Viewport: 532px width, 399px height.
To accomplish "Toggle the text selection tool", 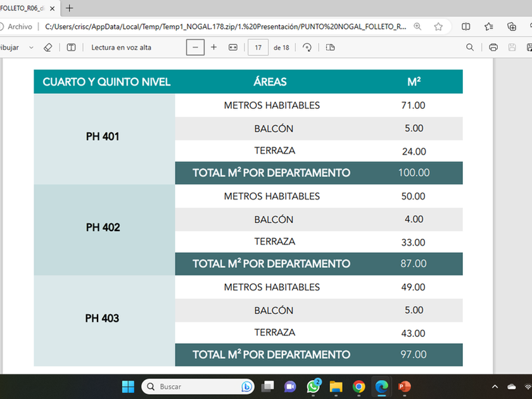I will tap(71, 47).
